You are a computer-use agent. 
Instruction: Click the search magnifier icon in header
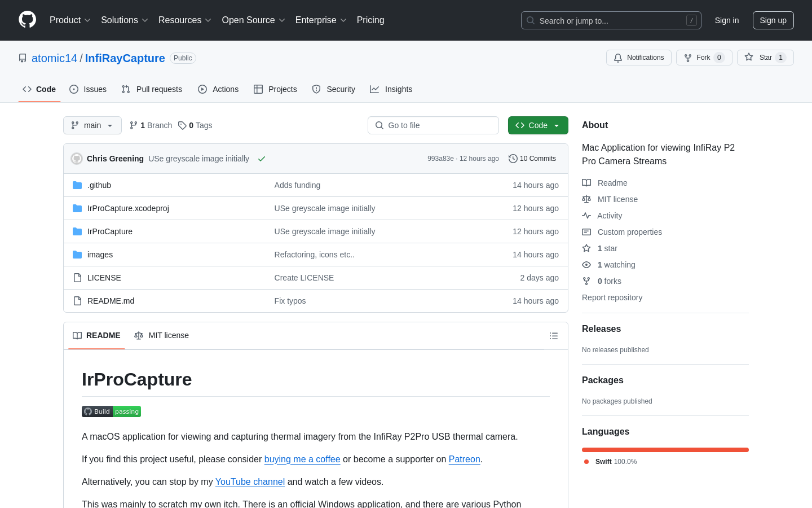(531, 20)
